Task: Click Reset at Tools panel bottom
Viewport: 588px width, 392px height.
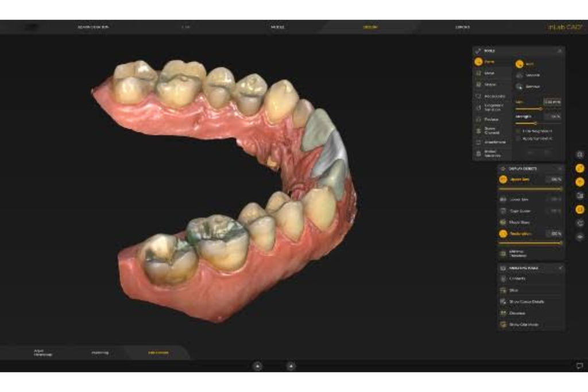Action: click(547, 153)
